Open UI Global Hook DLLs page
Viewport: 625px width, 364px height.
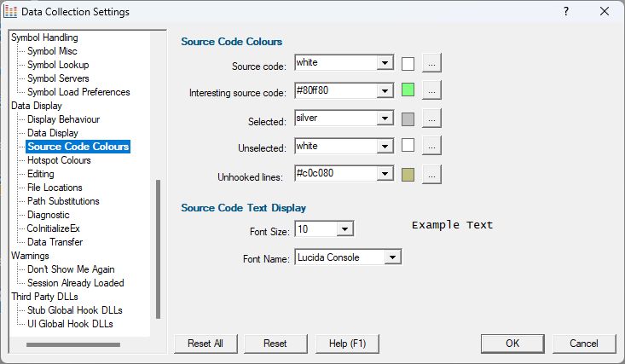tap(70, 324)
